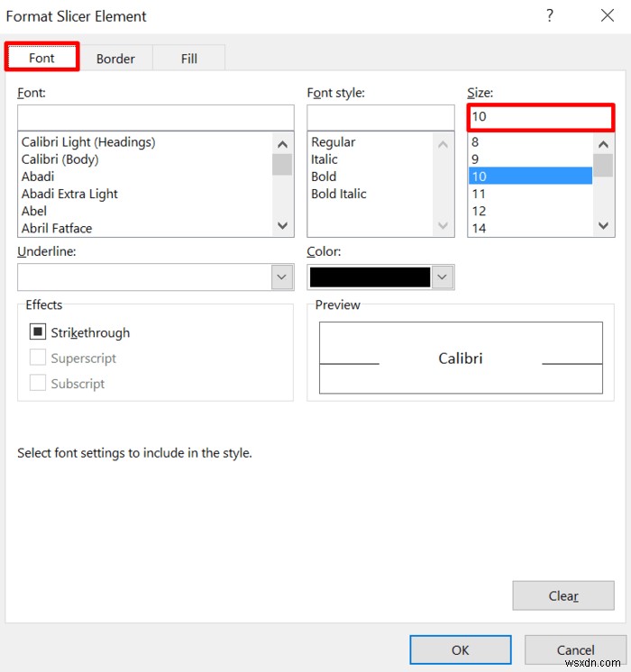The height and width of the screenshot is (672, 631).
Task: Select Abel font from list
Action: pos(34,211)
